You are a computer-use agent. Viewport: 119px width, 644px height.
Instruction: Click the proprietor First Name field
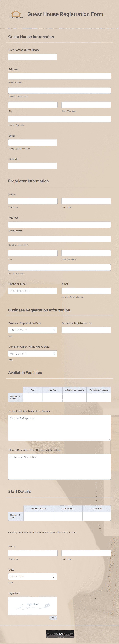(x=33, y=201)
